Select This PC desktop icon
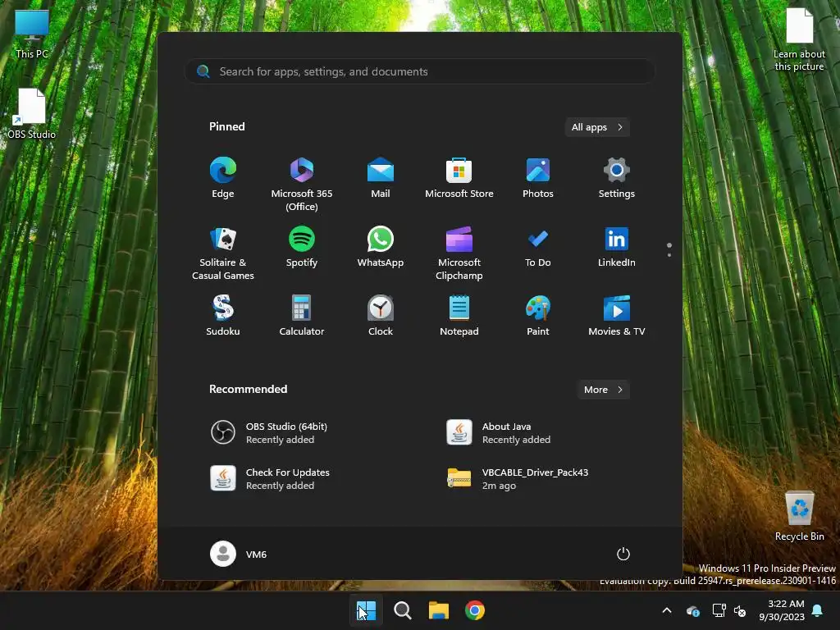840x630 pixels. [x=32, y=34]
